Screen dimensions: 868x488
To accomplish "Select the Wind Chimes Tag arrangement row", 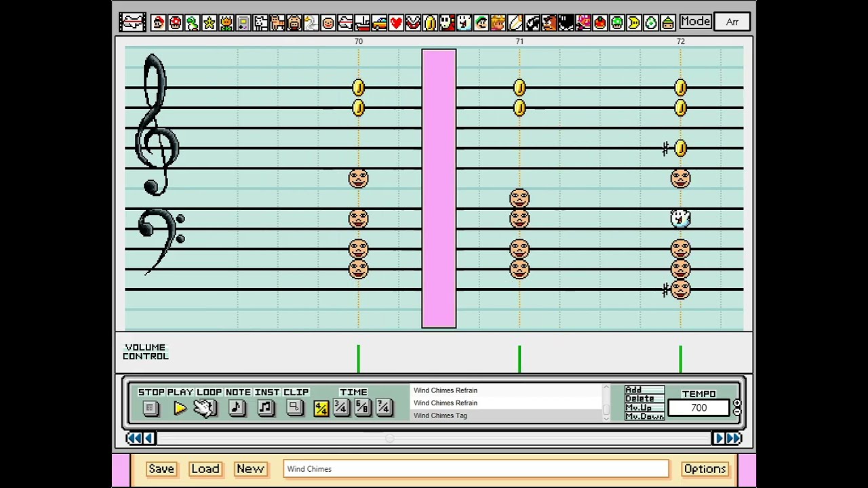I will (506, 415).
